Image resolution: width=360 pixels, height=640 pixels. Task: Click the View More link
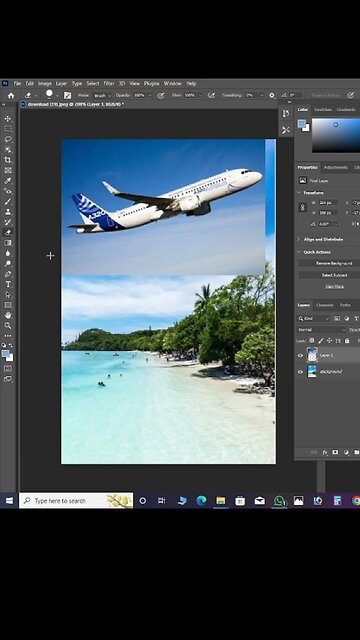(334, 287)
